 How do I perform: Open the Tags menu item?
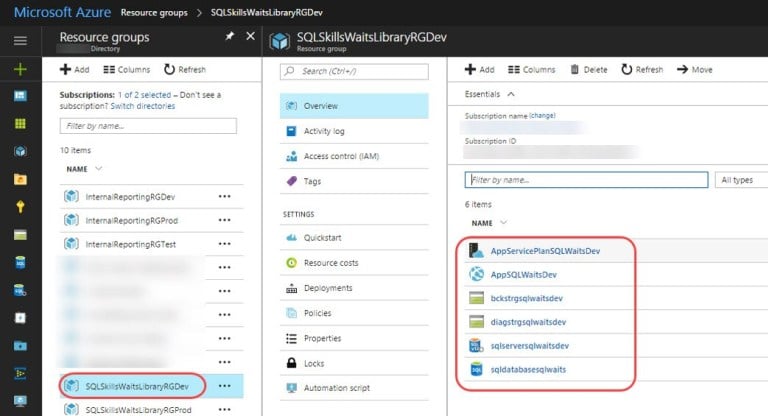tap(354, 181)
